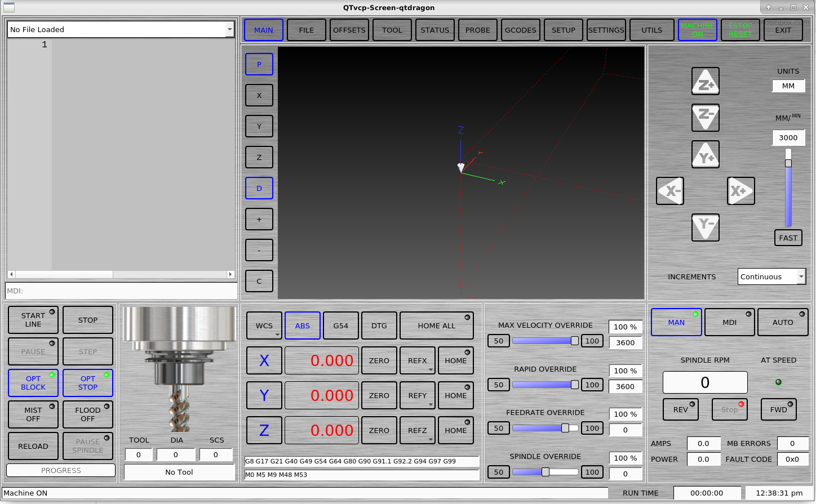Image resolution: width=816 pixels, height=504 pixels.
Task: Clear preview plot with C button
Action: (x=259, y=281)
